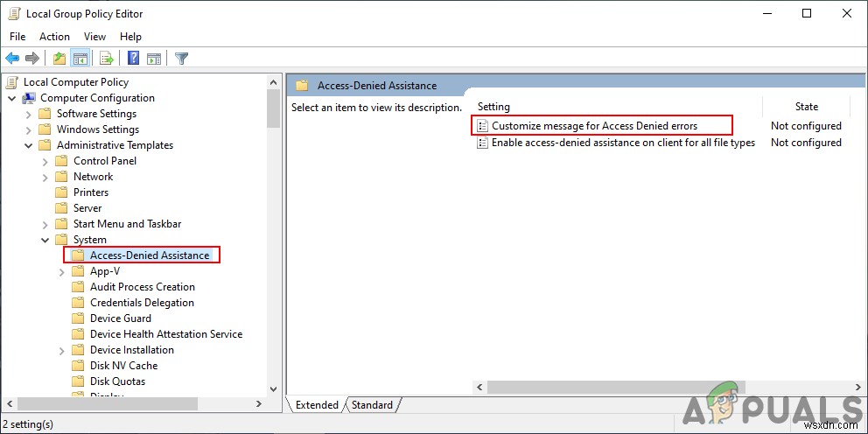Click the tree pane scroll down arrow
Viewport: 868px width, 434px height.
(274, 389)
